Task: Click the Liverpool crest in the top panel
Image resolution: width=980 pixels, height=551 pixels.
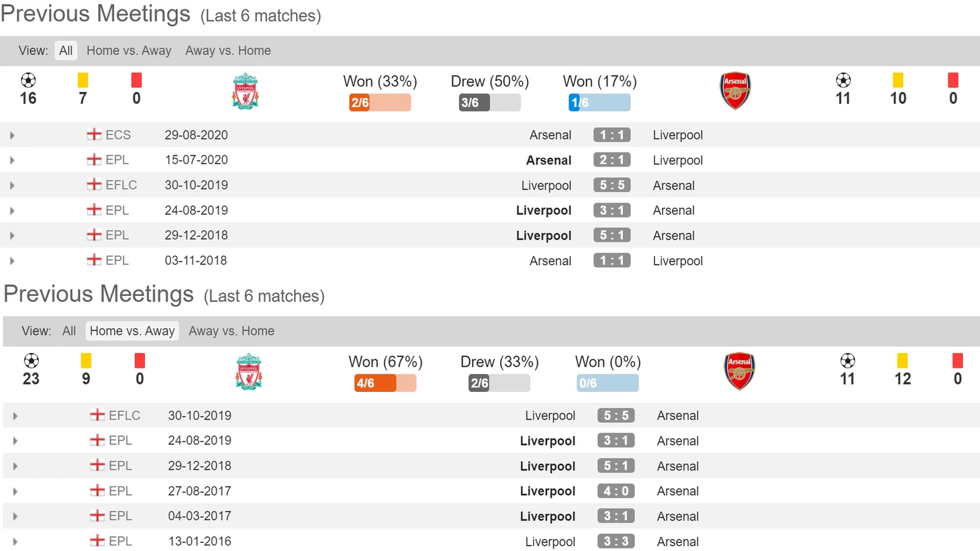Action: point(246,91)
